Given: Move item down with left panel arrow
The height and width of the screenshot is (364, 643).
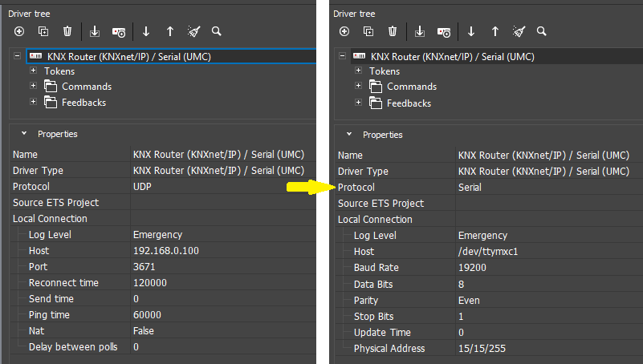Looking at the screenshot, I should 146,31.
